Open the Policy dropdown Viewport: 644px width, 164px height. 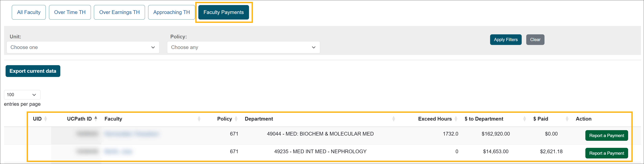tap(243, 47)
